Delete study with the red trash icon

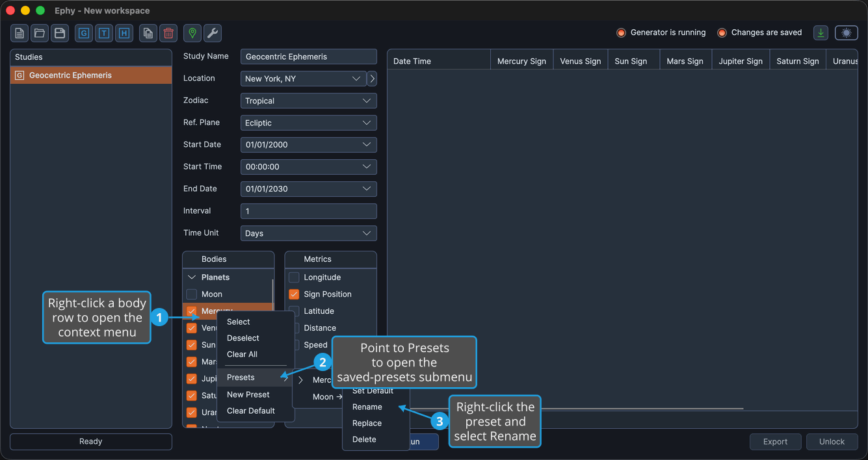click(x=168, y=33)
